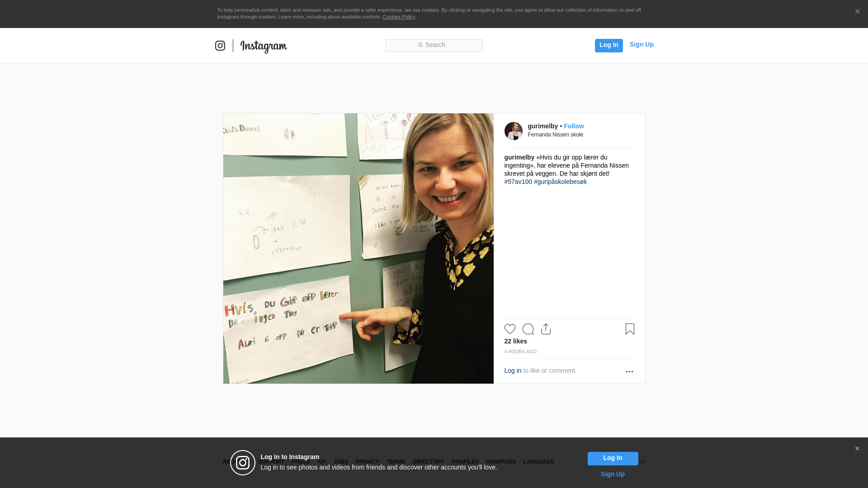This screenshot has width=868, height=488.
Task: Open the #57av100 hashtag
Action: point(518,182)
